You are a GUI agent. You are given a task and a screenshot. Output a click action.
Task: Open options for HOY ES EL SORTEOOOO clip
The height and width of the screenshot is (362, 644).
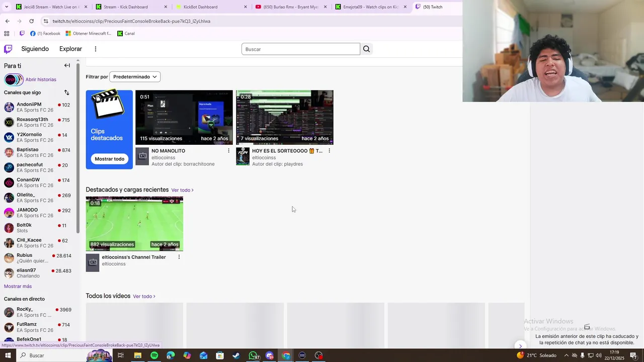click(329, 151)
